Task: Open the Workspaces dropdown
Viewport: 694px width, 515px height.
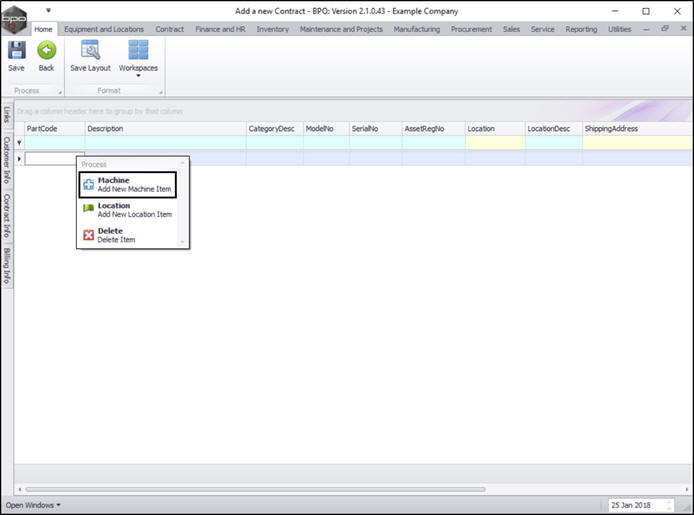Action: pos(138,58)
